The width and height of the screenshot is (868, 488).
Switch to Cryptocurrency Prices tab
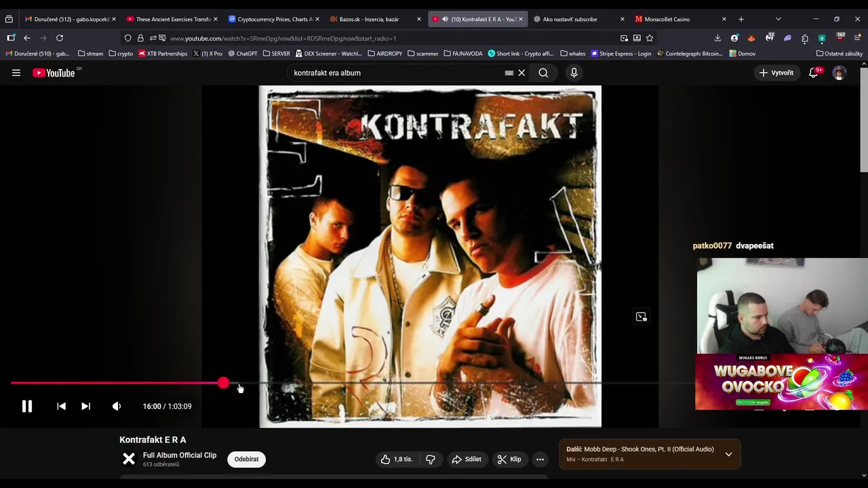273,19
